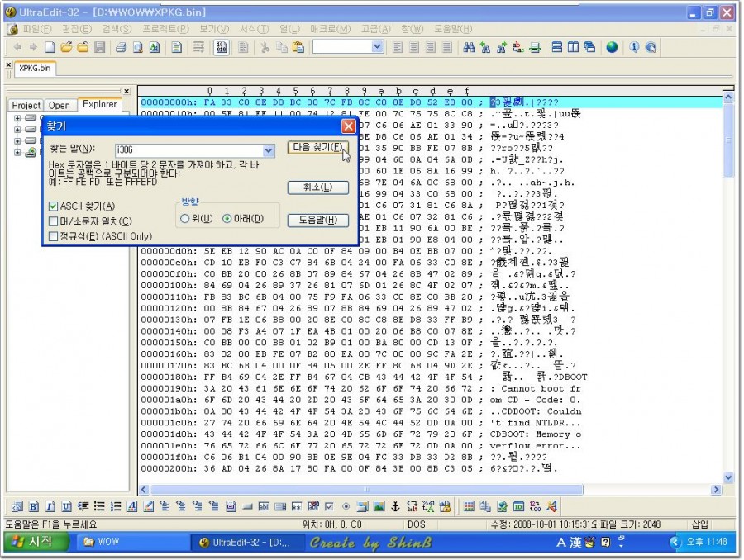This screenshot has height=560, width=744.
Task: Expand the third tree node in the file panel
Action: pyautogui.click(x=17, y=141)
